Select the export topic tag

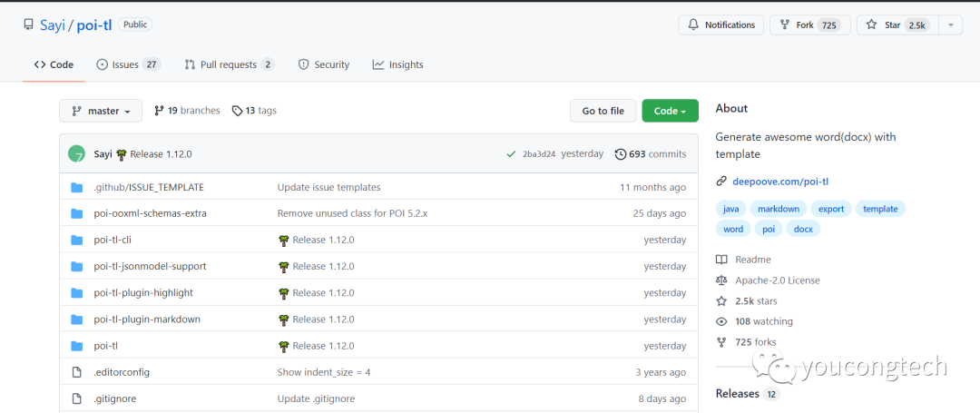click(x=831, y=210)
